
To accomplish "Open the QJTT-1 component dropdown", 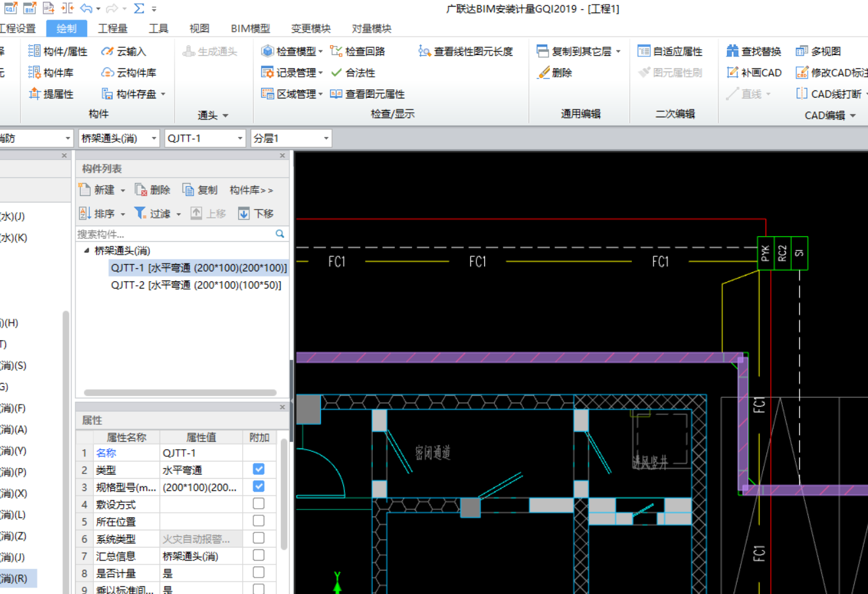I will click(240, 138).
